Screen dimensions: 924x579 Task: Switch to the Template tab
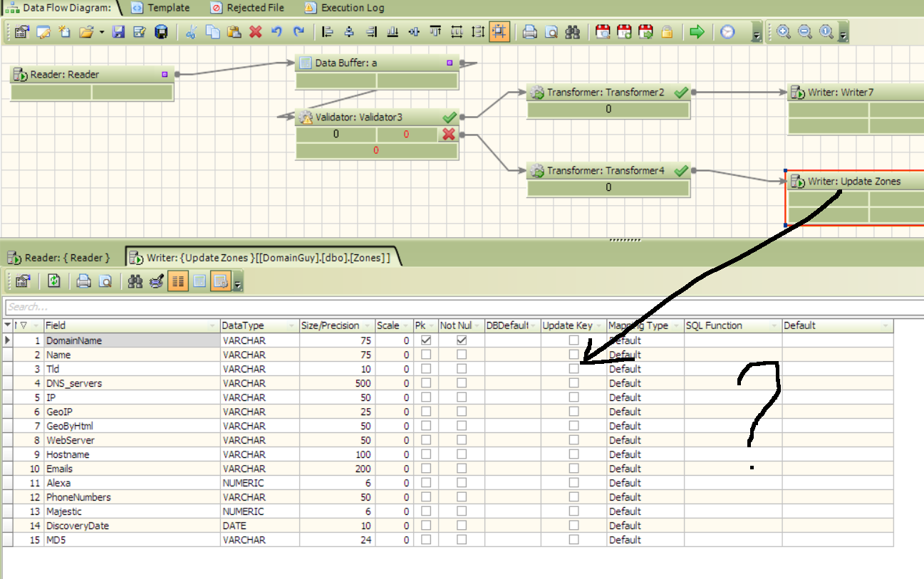tap(160, 8)
